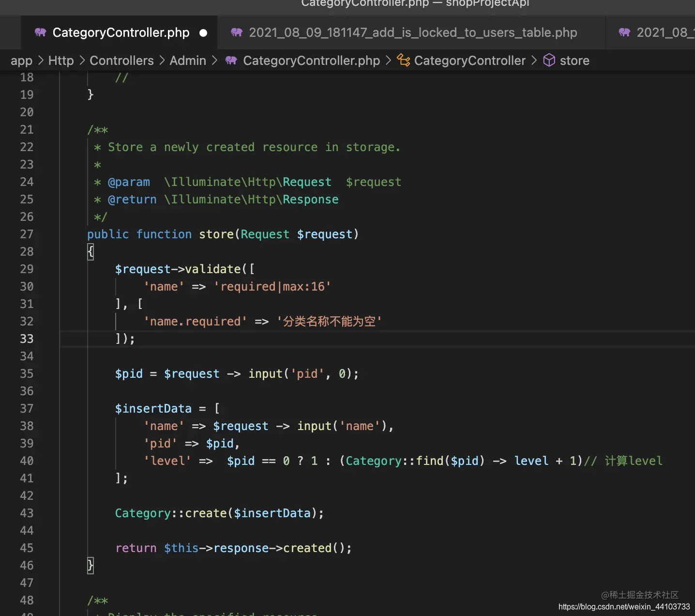Click '$request->validate([' on line 29

tap(184, 269)
